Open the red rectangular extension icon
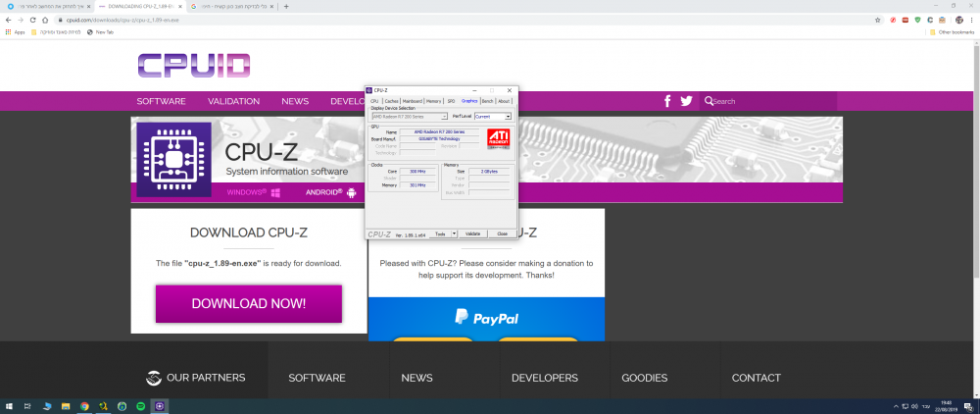Viewport: 980px width, 414px height. [x=906, y=20]
